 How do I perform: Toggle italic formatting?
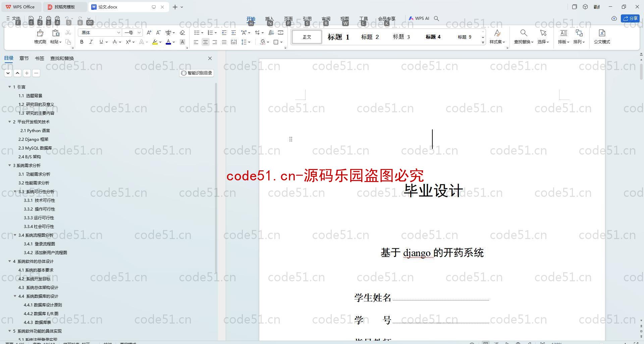[x=91, y=42]
